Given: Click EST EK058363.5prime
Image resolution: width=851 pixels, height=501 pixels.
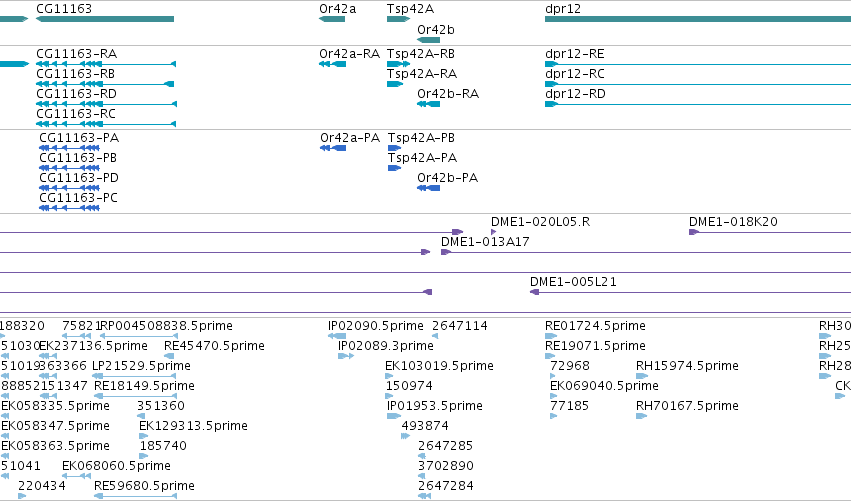Looking at the screenshot, I should coord(55,447).
